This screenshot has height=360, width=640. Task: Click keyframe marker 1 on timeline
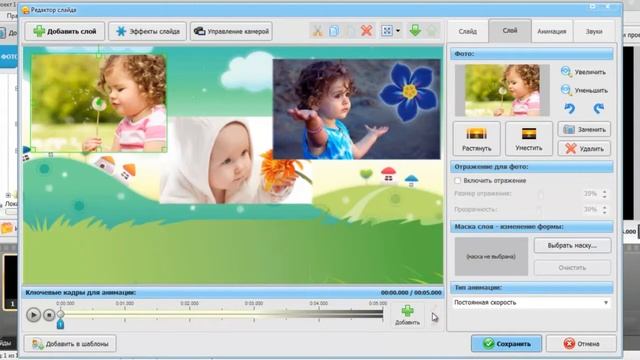(x=60, y=324)
